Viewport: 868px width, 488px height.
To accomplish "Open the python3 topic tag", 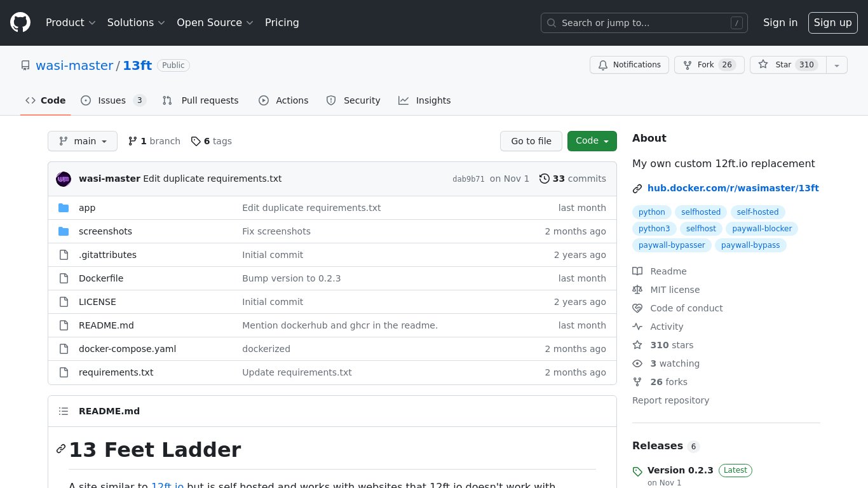I will (x=654, y=229).
